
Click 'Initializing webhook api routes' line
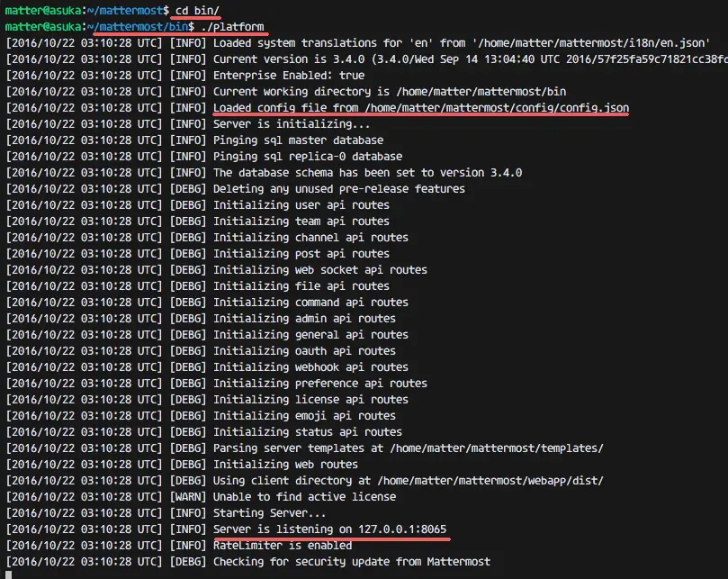tap(310, 367)
